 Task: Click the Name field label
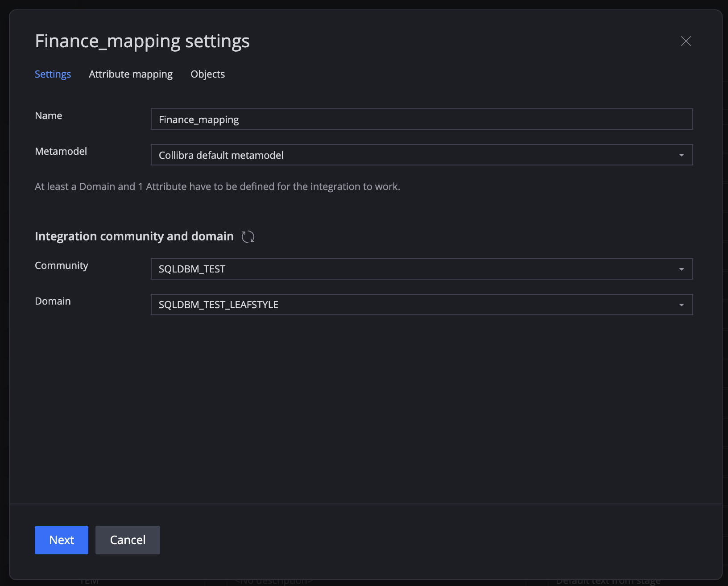[49, 116]
